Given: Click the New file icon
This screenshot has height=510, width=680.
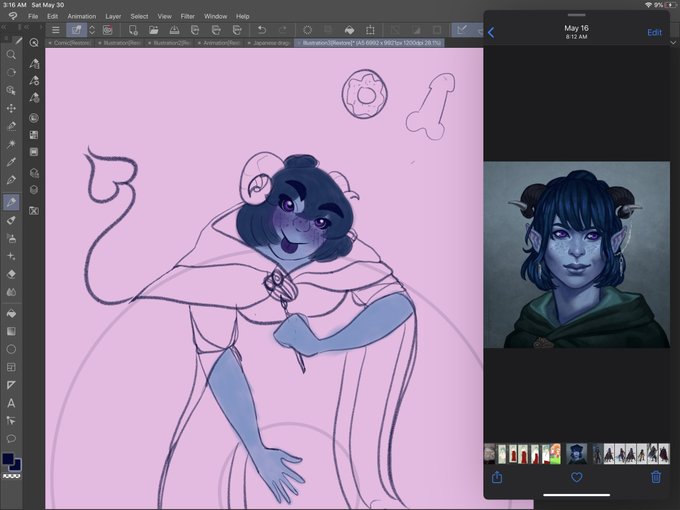Looking at the screenshot, I should [133, 30].
